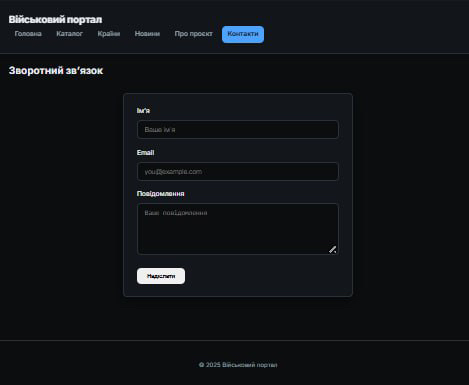Click the textarea resize handle icon

coord(333,249)
